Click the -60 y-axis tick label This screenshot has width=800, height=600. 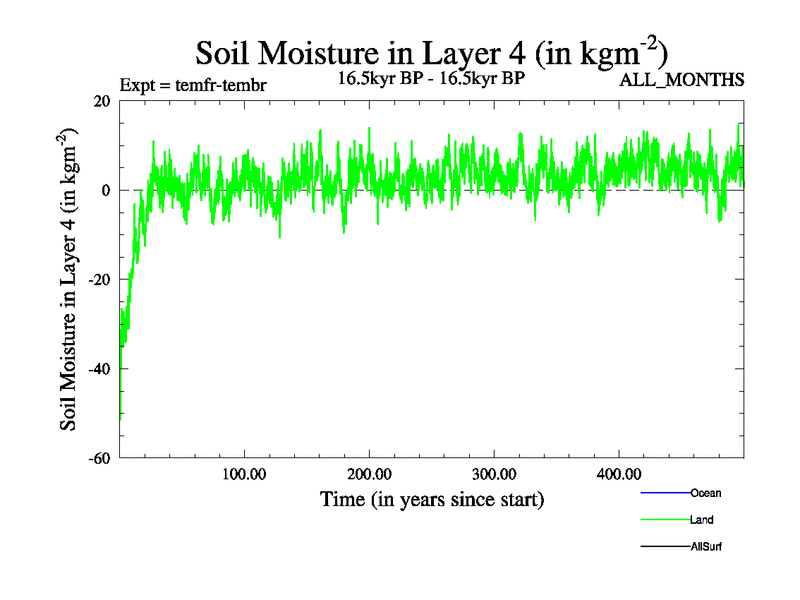98,458
